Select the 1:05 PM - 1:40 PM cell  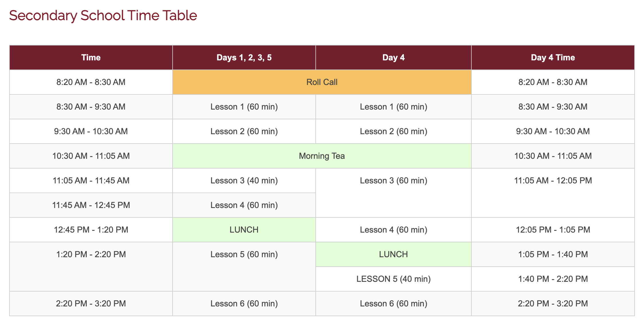tap(553, 254)
